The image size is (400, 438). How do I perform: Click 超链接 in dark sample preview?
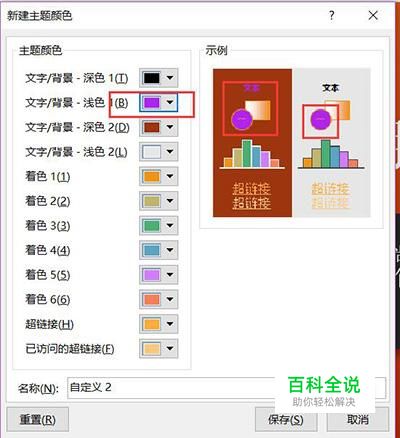tap(251, 189)
